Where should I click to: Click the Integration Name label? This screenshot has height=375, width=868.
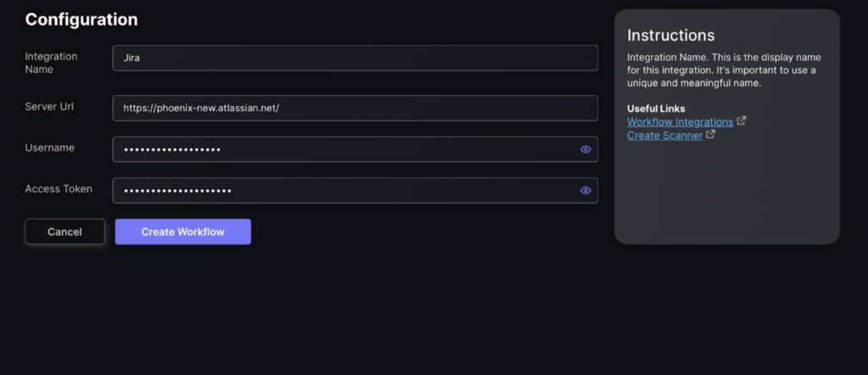(x=51, y=63)
